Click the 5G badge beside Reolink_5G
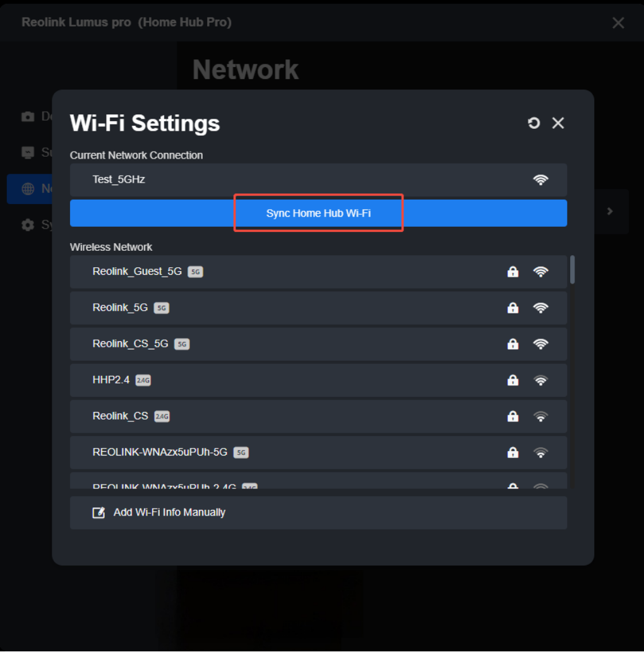The width and height of the screenshot is (644, 652). point(162,308)
